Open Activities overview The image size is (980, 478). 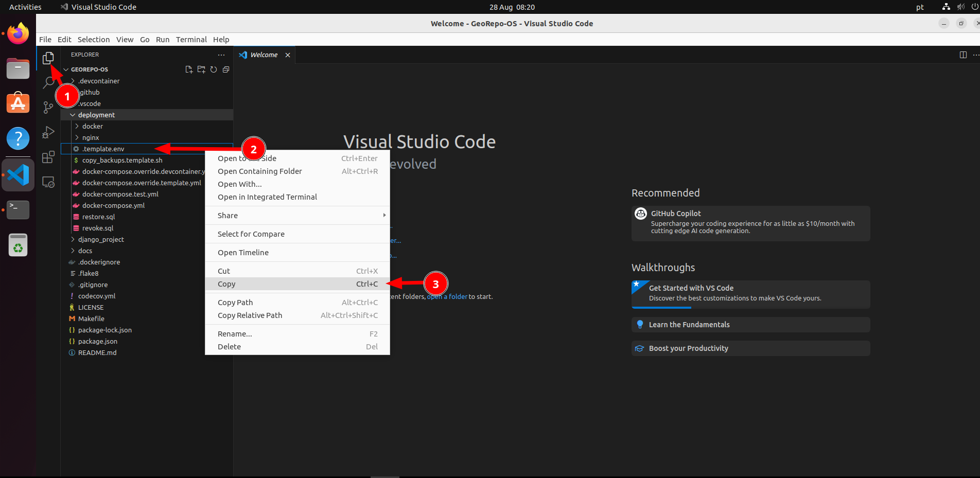click(x=25, y=7)
